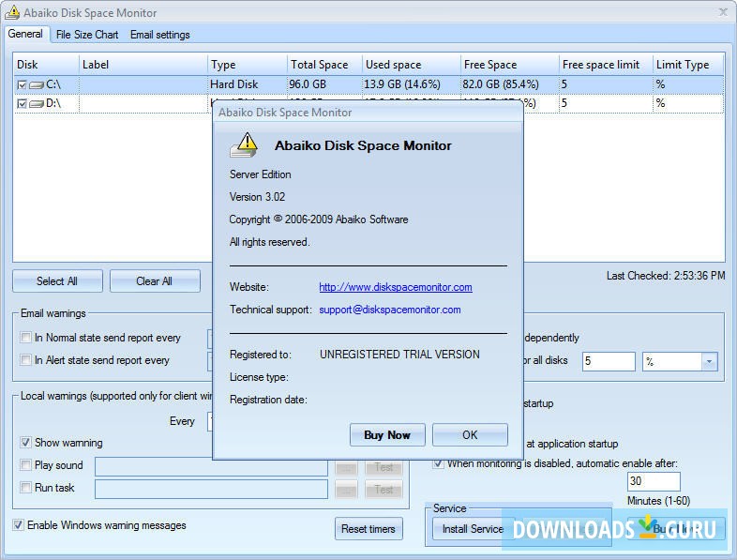The width and height of the screenshot is (737, 560).
Task: Sort by Used space column header
Action: [x=412, y=65]
